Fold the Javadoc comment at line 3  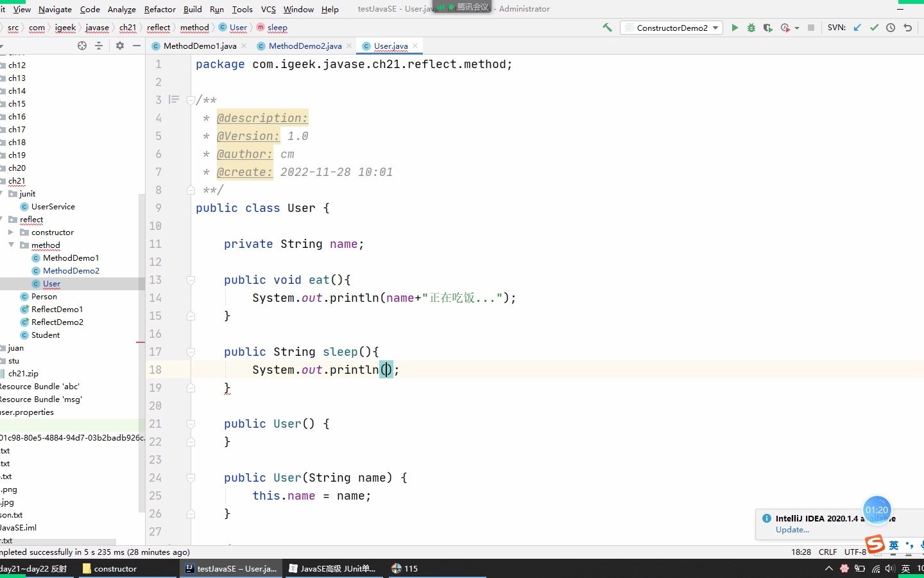(x=191, y=100)
